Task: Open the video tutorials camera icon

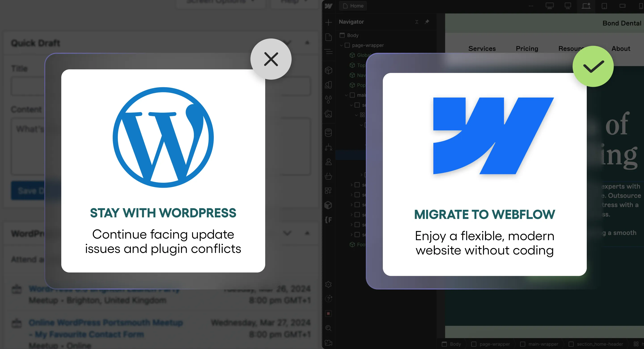Action: (328, 343)
